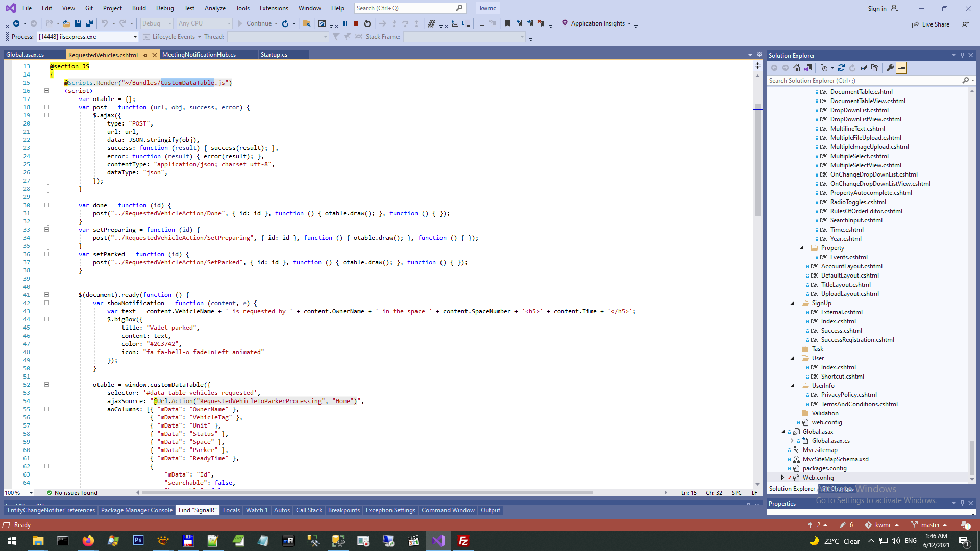Click the Restart debugging icon

pos(367,23)
